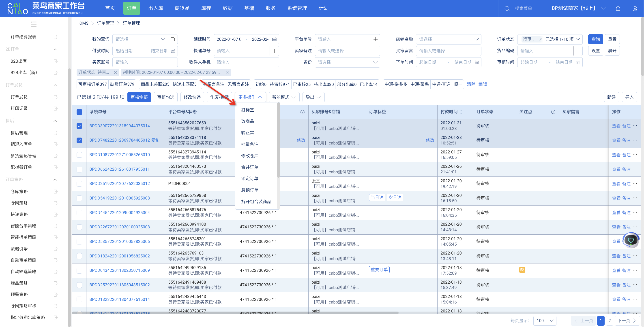Collapse the 2B订单 sidebar group
644x327 pixels.
pyautogui.click(x=55, y=49)
